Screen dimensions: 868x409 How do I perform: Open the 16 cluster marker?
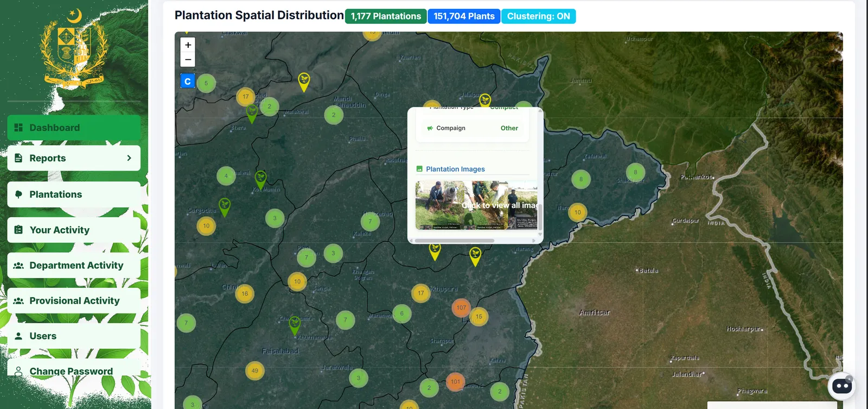[245, 294]
